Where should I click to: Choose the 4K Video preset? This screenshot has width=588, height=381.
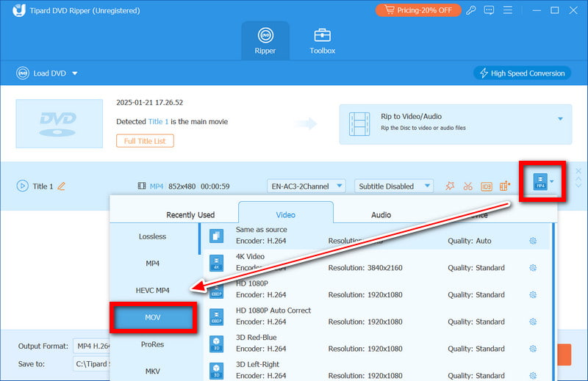pos(376,263)
